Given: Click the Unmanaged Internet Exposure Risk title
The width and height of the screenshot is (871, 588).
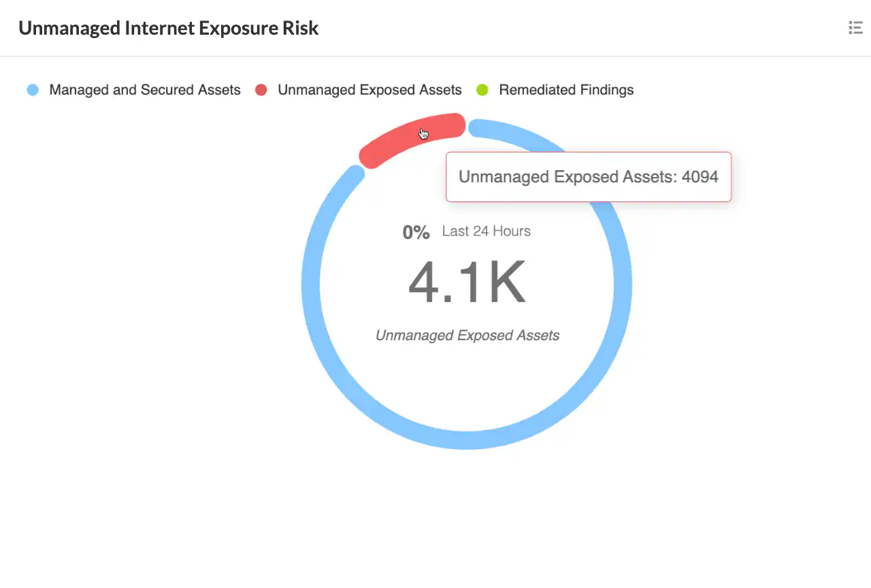Looking at the screenshot, I should 168,28.
